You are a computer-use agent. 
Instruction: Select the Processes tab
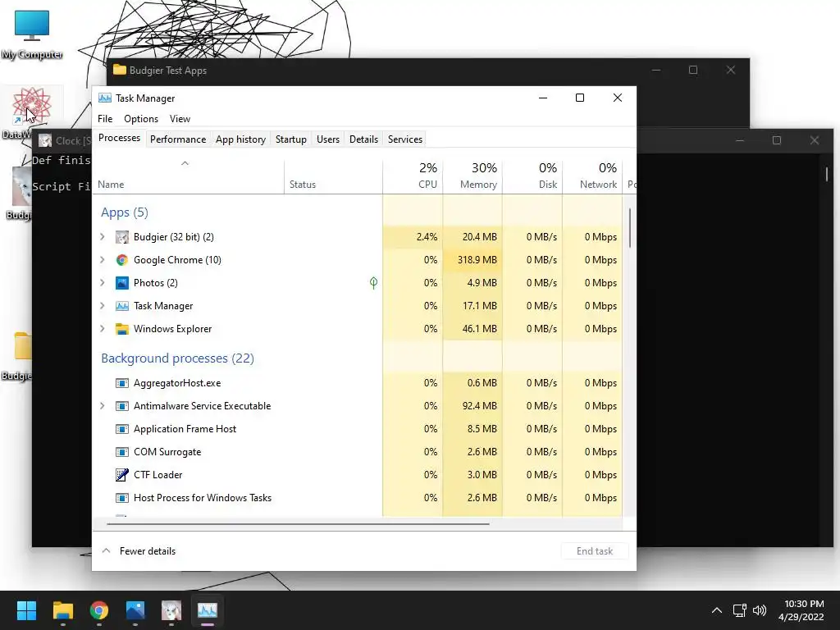pyautogui.click(x=120, y=138)
